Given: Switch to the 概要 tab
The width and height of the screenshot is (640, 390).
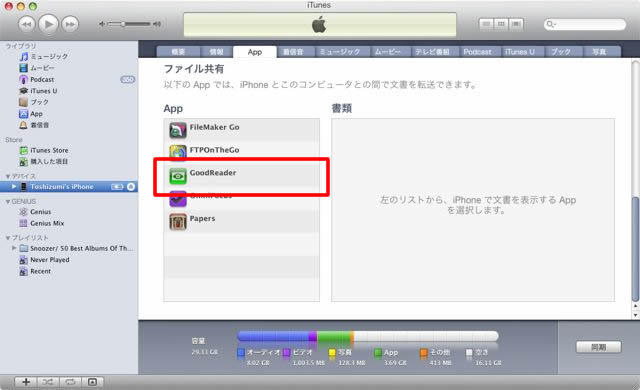Looking at the screenshot, I should point(178,52).
